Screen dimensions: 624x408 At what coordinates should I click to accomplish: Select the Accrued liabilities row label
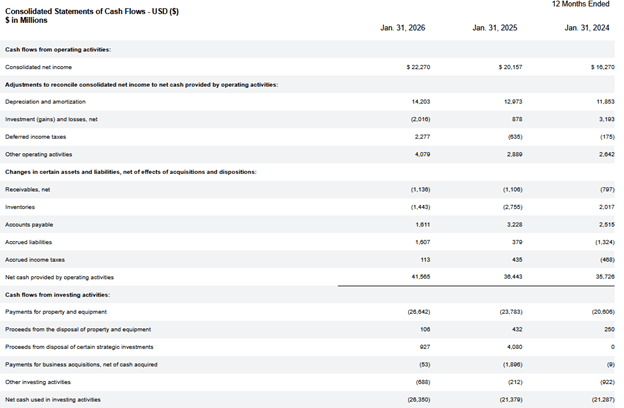coord(29,242)
